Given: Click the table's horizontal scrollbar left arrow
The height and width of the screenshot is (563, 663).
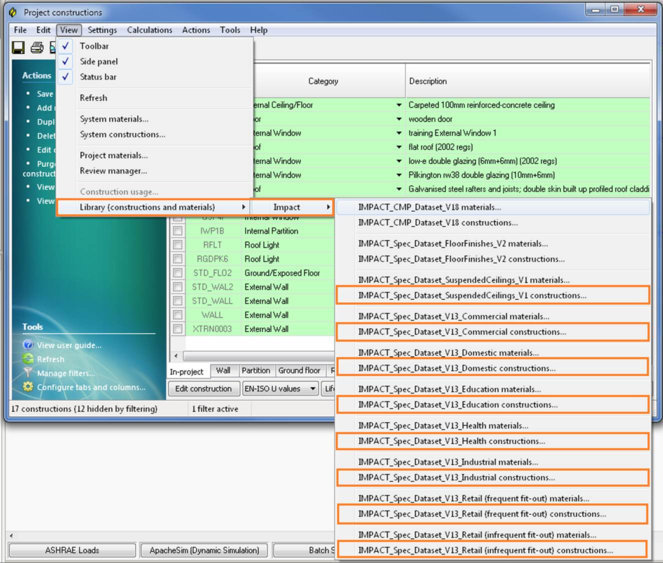Looking at the screenshot, I should click(177, 356).
